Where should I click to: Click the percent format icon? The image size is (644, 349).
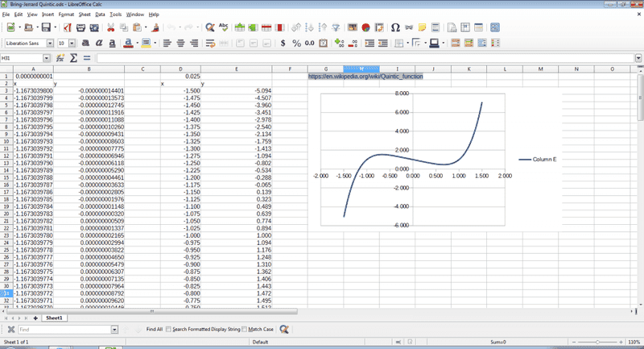[x=296, y=43]
